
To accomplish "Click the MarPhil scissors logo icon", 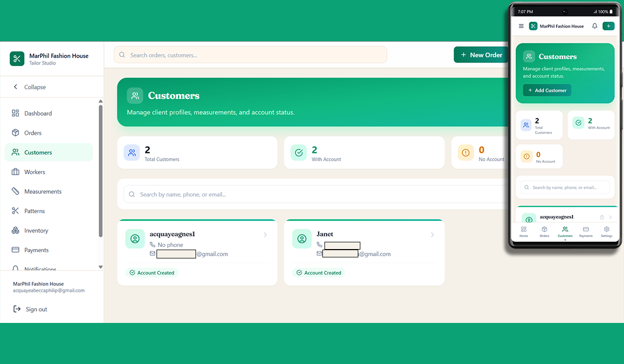I will (x=17, y=59).
